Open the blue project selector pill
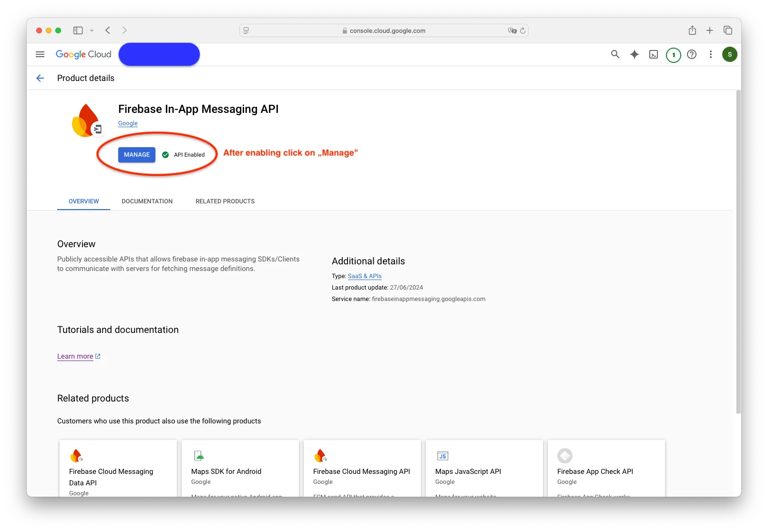 coord(159,54)
